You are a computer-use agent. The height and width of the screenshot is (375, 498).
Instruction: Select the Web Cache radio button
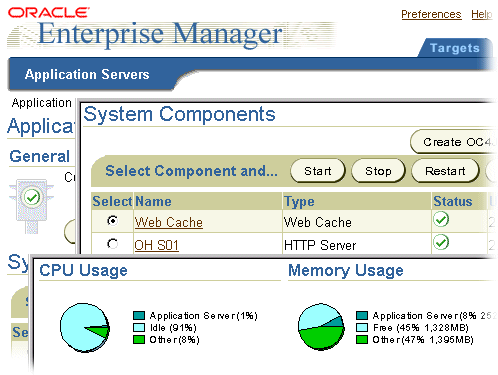tap(113, 221)
